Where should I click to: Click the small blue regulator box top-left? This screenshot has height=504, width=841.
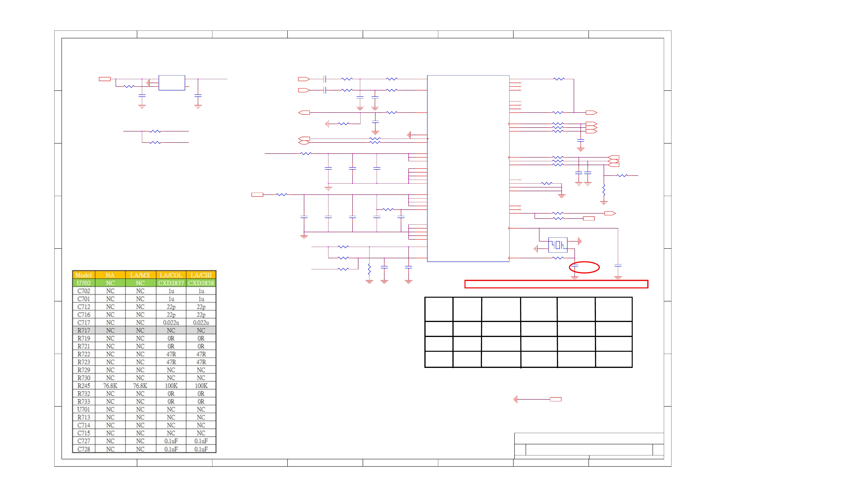[x=172, y=82]
